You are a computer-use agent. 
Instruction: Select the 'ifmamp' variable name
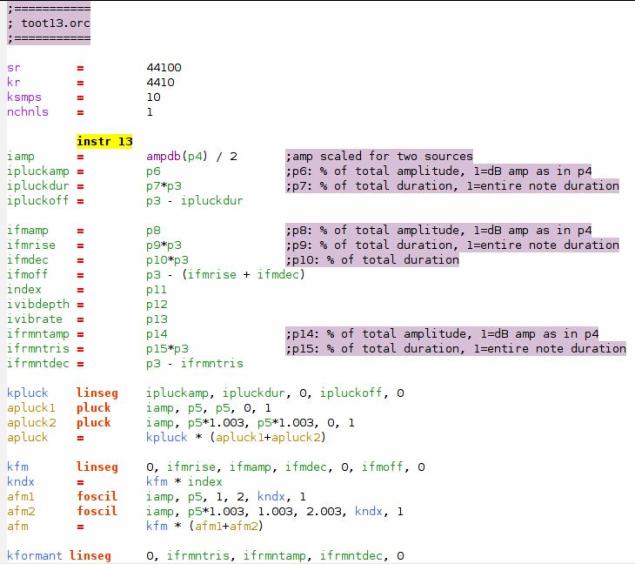click(28, 230)
